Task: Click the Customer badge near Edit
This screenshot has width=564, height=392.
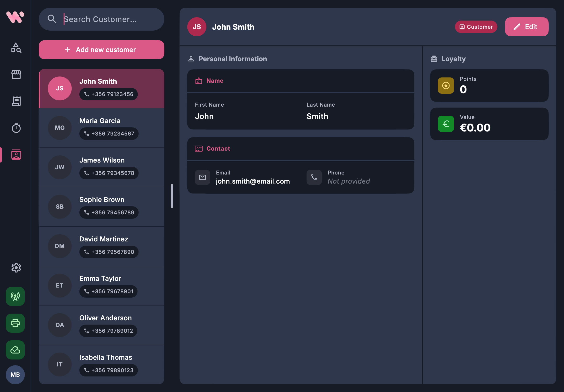Action: [x=476, y=27]
